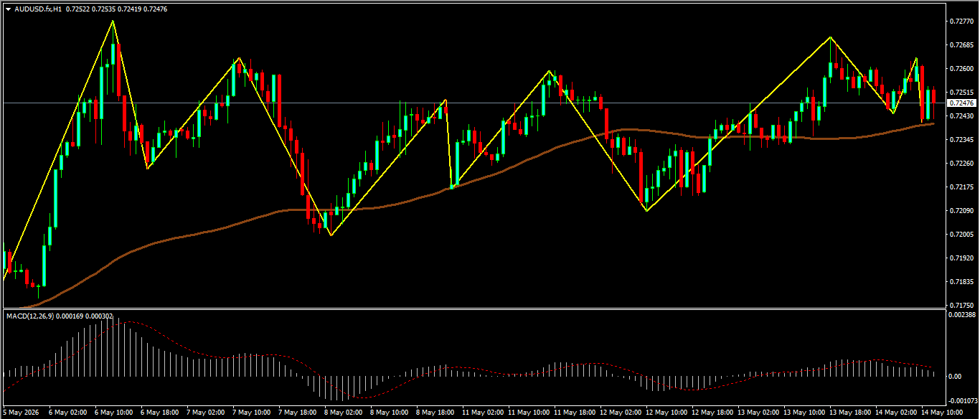
Task: Click the 13 May 18:00 time label
Action: pyautogui.click(x=850, y=413)
